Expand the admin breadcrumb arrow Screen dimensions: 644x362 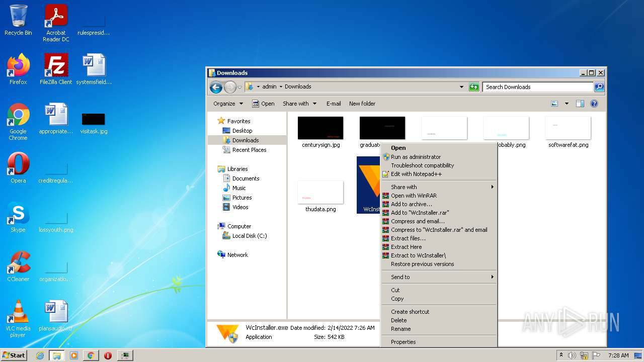click(281, 86)
